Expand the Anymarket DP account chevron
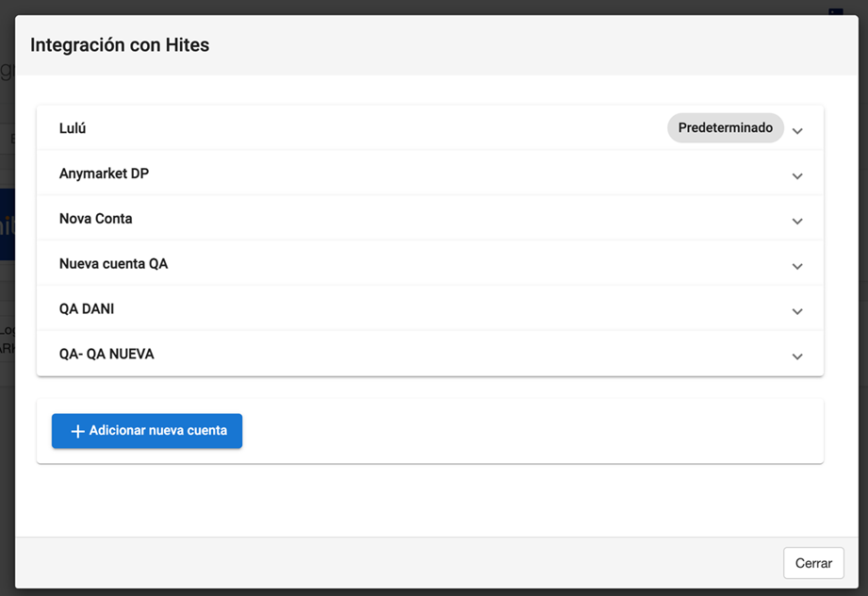The width and height of the screenshot is (868, 596). point(797,176)
